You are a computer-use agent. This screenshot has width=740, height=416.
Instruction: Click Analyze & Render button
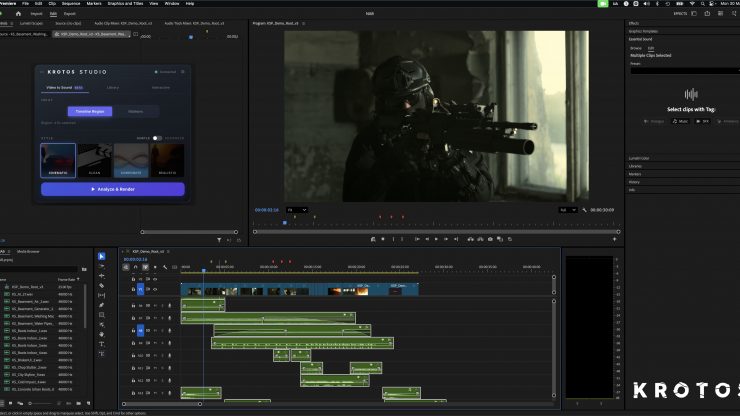pos(113,189)
